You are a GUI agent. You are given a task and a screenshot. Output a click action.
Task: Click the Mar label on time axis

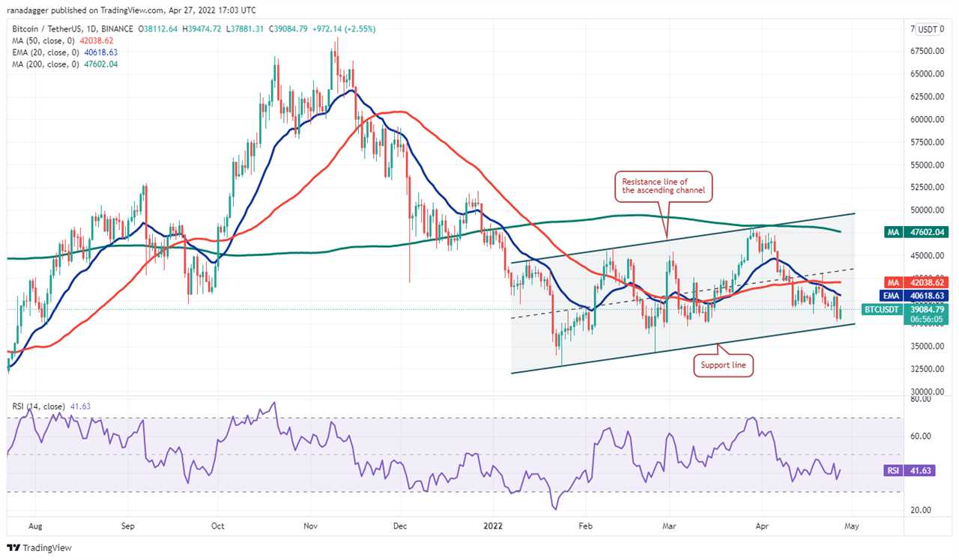[x=668, y=526]
